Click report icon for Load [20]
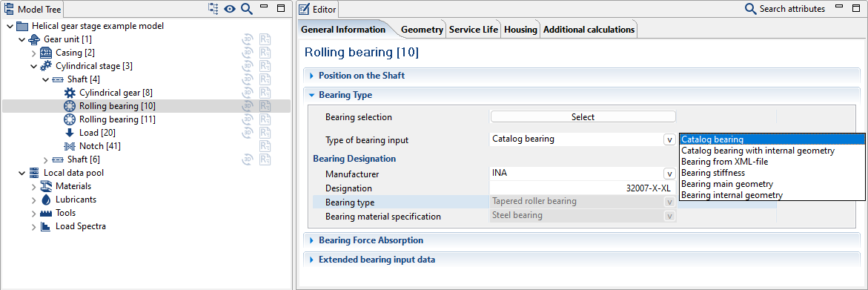The width and height of the screenshot is (868, 290). [265, 132]
